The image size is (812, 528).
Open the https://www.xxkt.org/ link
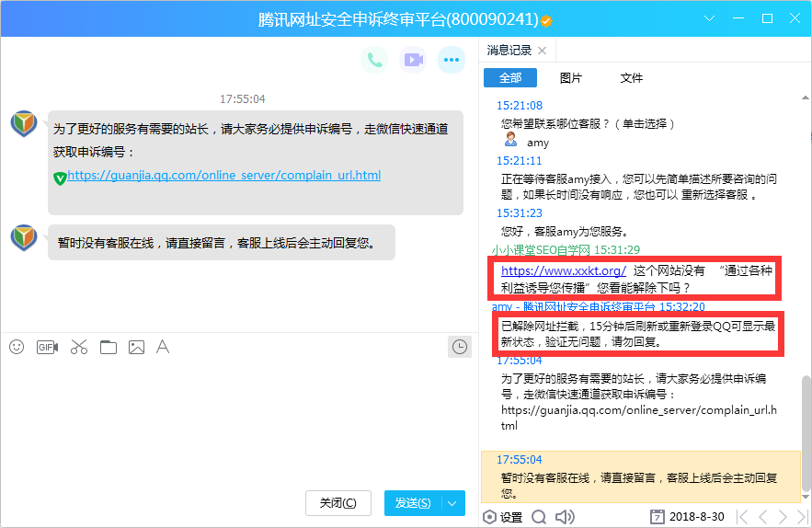(x=564, y=270)
